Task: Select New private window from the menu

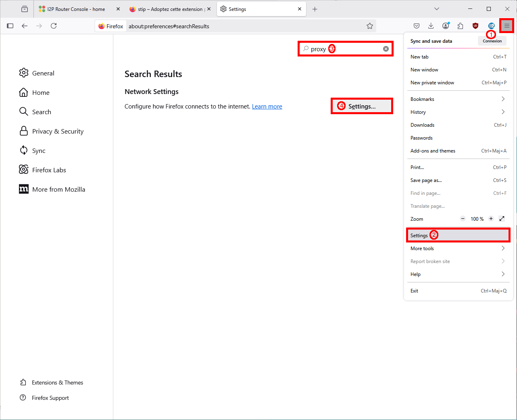Action: (432, 82)
